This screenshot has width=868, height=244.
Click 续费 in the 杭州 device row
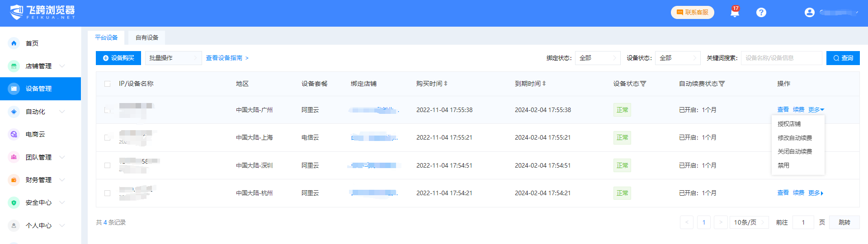[x=798, y=193]
